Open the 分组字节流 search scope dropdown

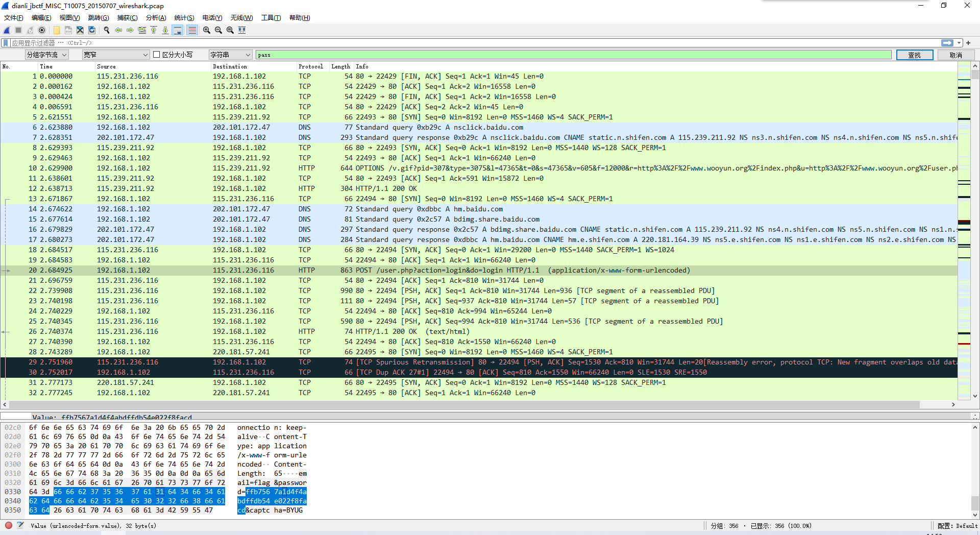[x=47, y=55]
